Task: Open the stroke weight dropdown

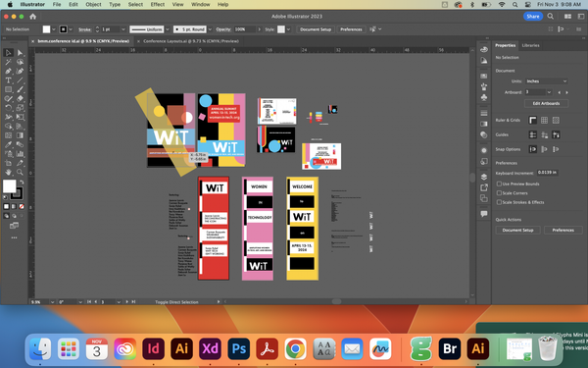Action: tap(123, 29)
